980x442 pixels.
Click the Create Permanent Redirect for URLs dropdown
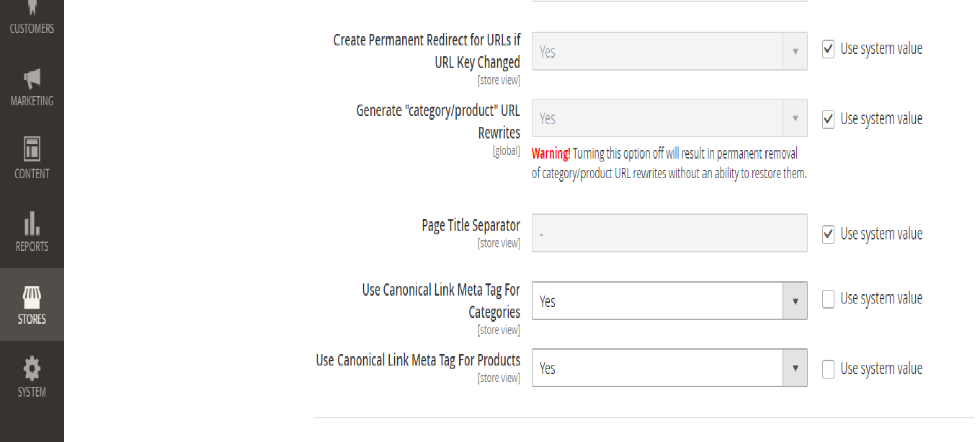[x=669, y=51]
